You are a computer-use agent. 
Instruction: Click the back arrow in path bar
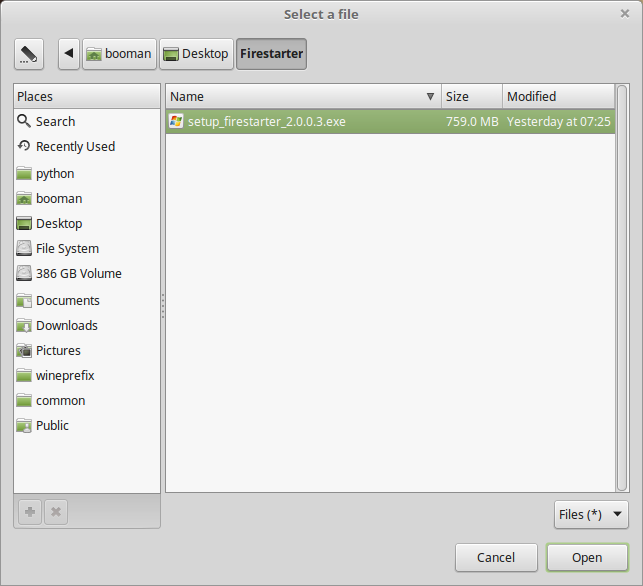(x=69, y=54)
